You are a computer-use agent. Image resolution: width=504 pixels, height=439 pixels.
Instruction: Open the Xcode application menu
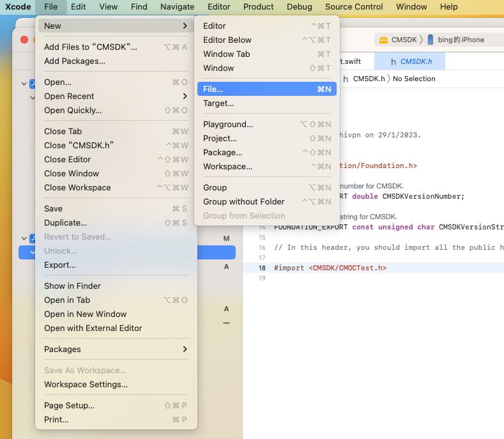18,7
